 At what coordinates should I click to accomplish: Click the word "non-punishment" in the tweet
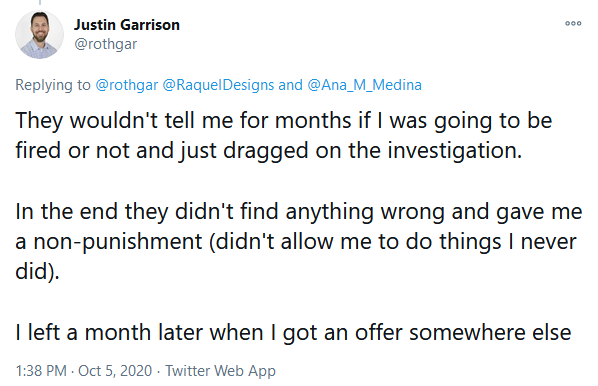coord(118,242)
